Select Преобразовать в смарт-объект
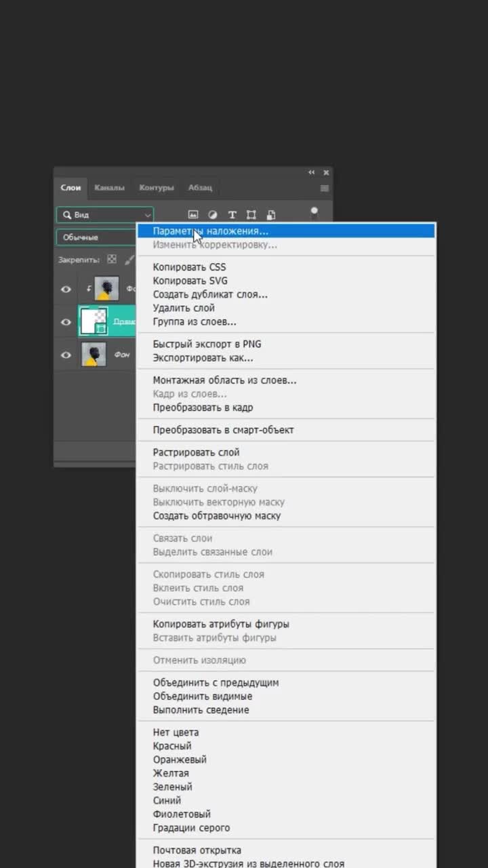488x868 pixels. (x=223, y=430)
